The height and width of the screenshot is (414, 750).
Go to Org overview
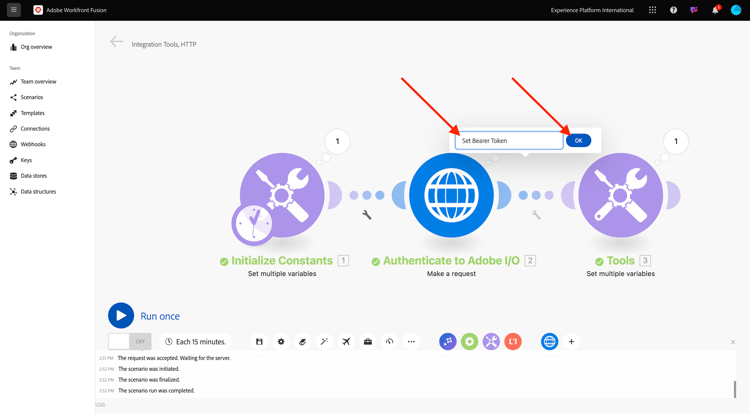[x=31, y=47]
